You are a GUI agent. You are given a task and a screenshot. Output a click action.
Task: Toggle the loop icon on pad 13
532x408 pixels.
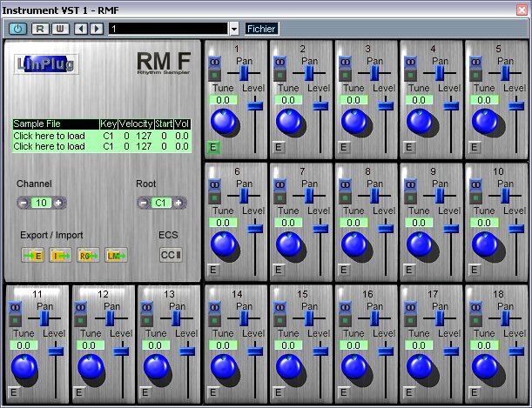pyautogui.click(x=146, y=308)
